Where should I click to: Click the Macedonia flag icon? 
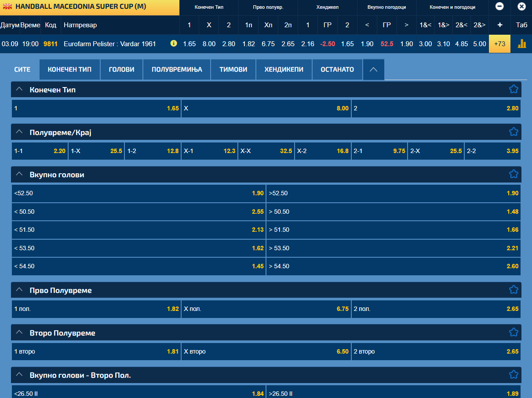click(7, 7)
